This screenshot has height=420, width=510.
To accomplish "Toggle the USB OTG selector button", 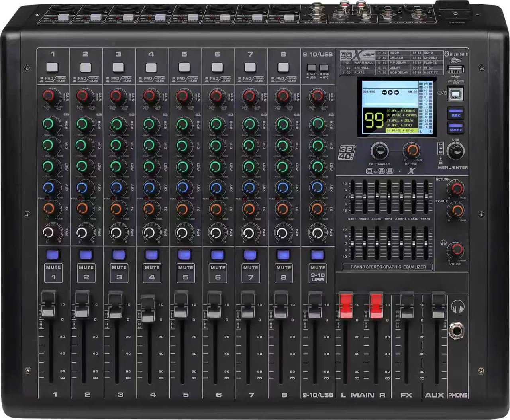I will (324, 67).
